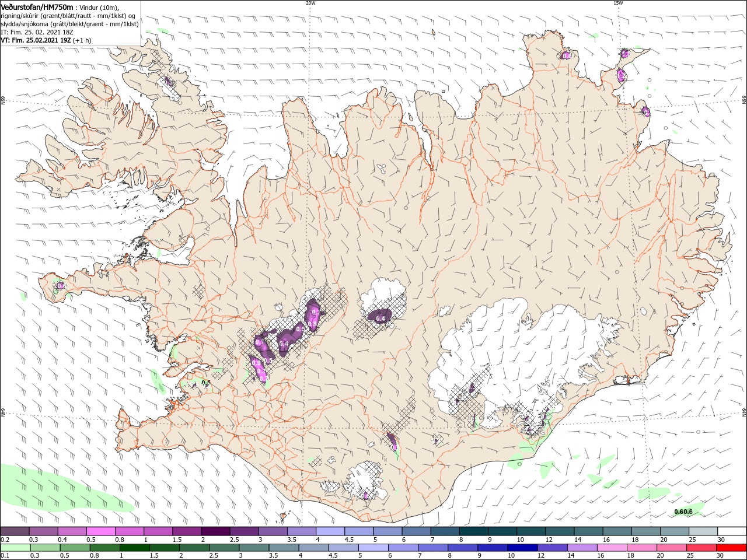
Task: Click the light green 0.3–0.5 rain legend swatch
Action: (x=45, y=548)
